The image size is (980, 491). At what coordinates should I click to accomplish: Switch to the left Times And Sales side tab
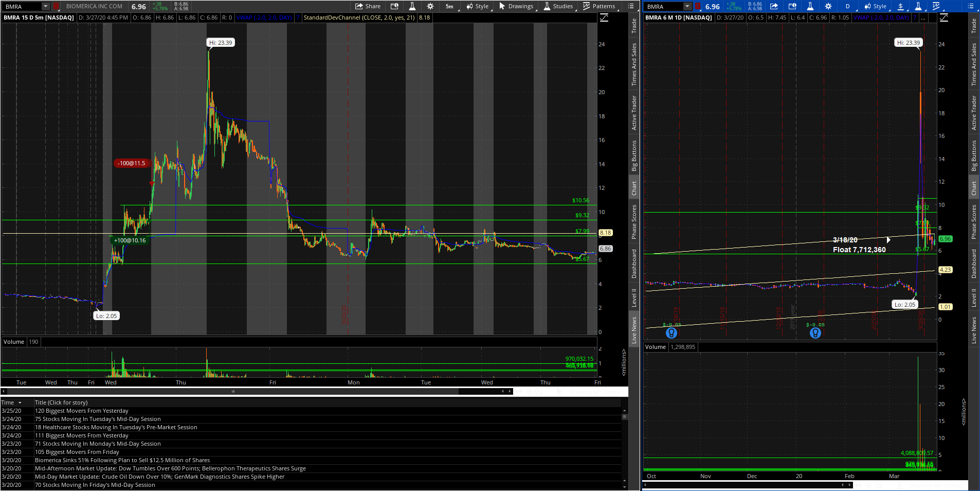[634, 64]
